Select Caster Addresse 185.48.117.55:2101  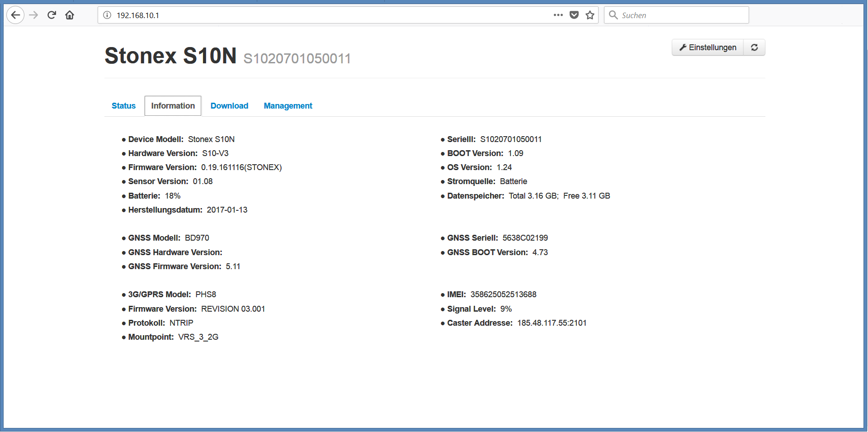552,323
